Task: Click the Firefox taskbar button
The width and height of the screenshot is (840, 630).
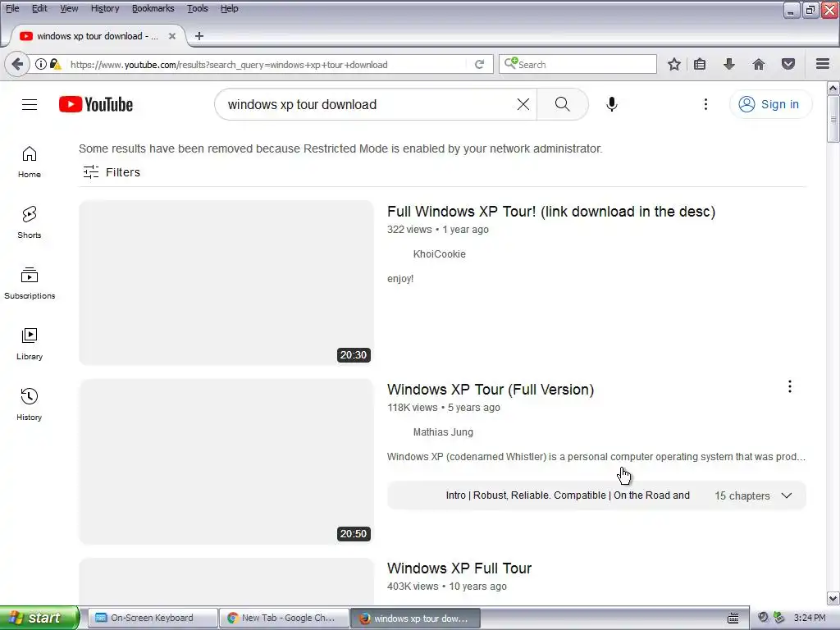Action: click(x=415, y=618)
